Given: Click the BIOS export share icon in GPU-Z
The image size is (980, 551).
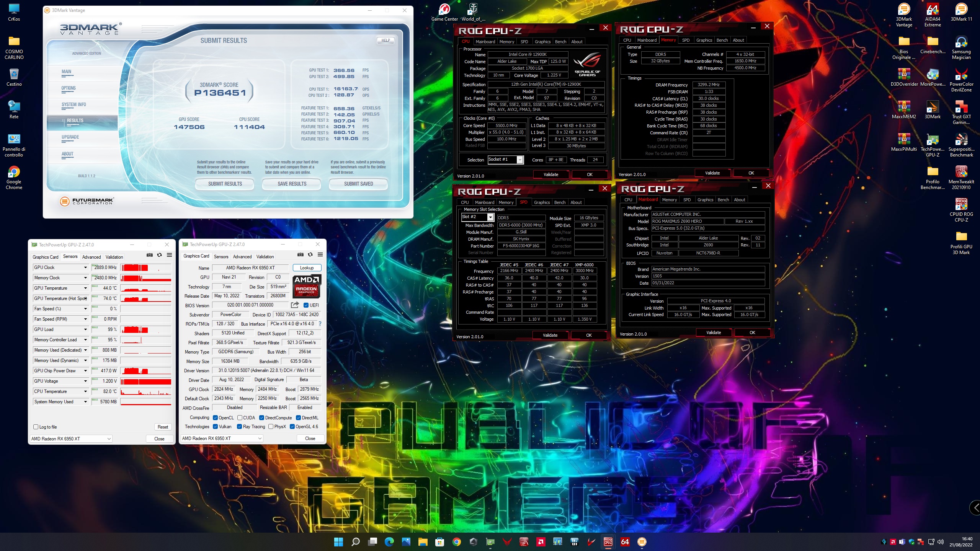Looking at the screenshot, I should tap(295, 305).
